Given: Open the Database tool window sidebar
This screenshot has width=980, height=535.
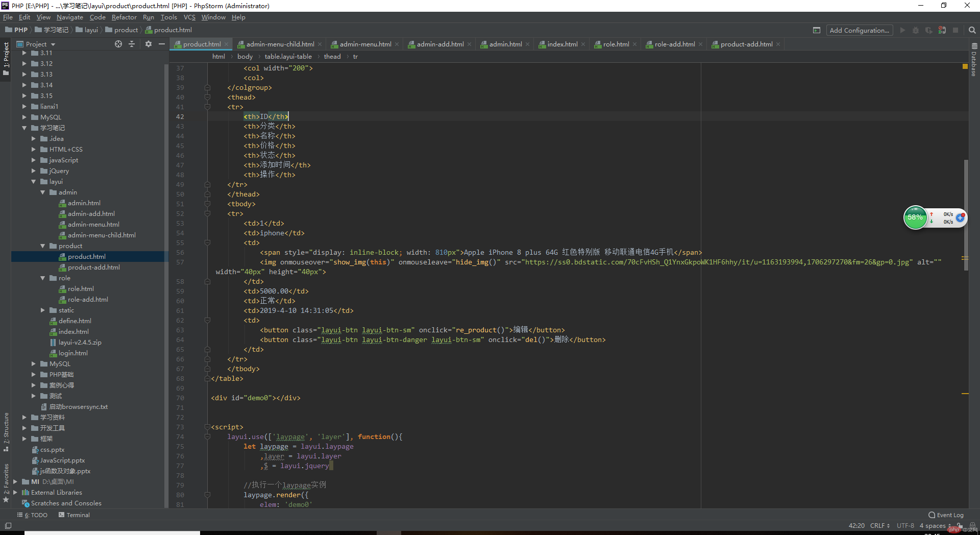Looking at the screenshot, I should click(x=974, y=60).
